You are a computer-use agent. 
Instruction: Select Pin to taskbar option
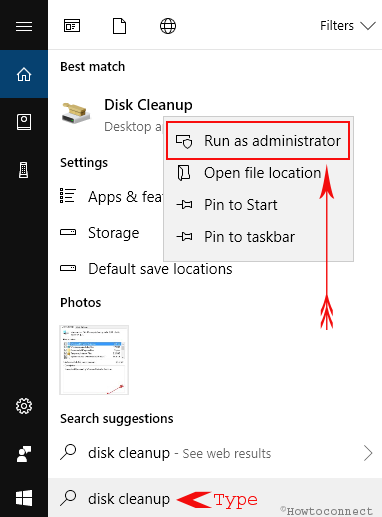(x=258, y=237)
